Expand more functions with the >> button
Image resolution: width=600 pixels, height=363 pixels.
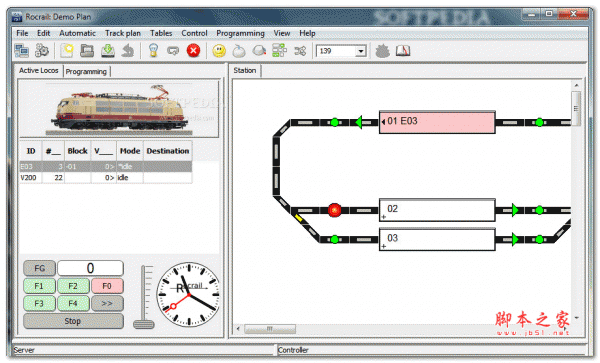(x=107, y=303)
